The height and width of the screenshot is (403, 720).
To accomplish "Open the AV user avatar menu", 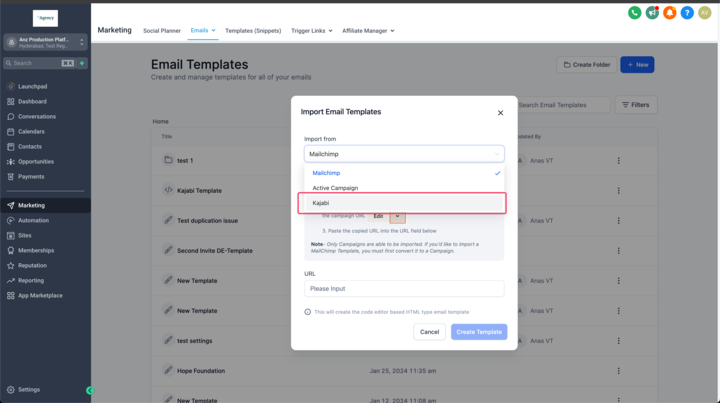I will tap(704, 13).
